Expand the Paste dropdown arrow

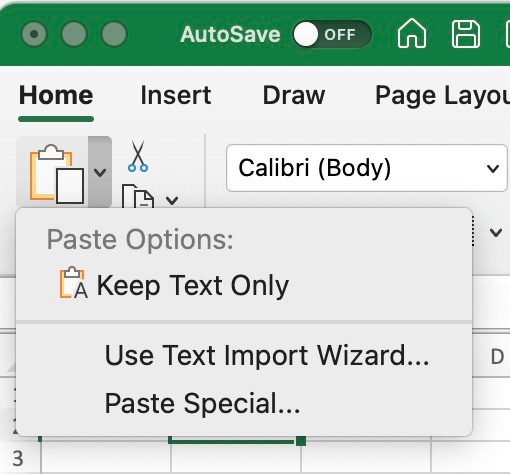(x=100, y=172)
